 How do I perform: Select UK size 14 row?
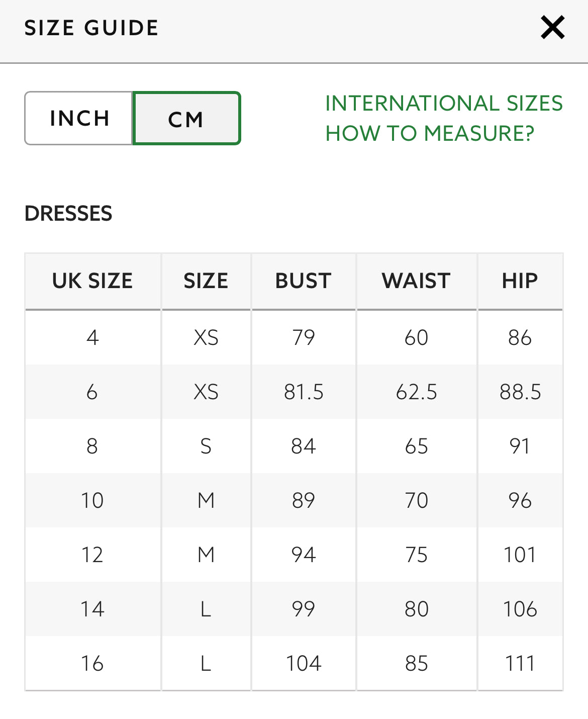(92, 609)
